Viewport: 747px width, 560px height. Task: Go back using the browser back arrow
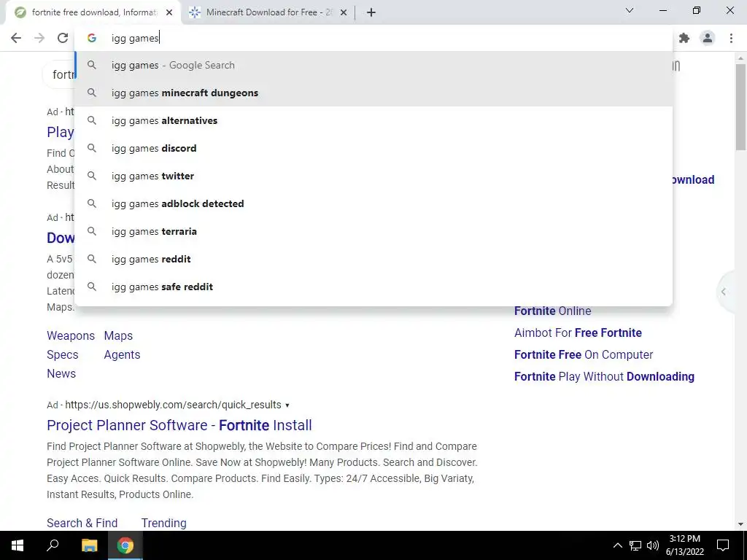(16, 38)
